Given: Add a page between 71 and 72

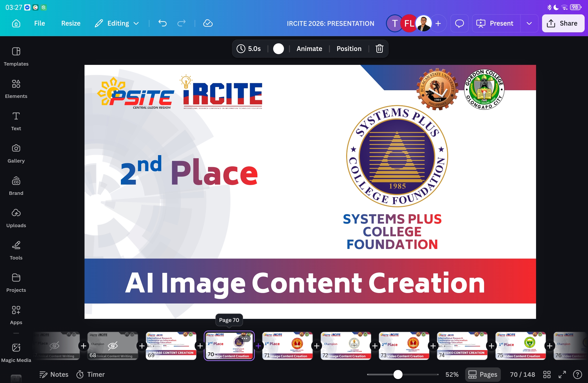Looking at the screenshot, I should pos(317,346).
